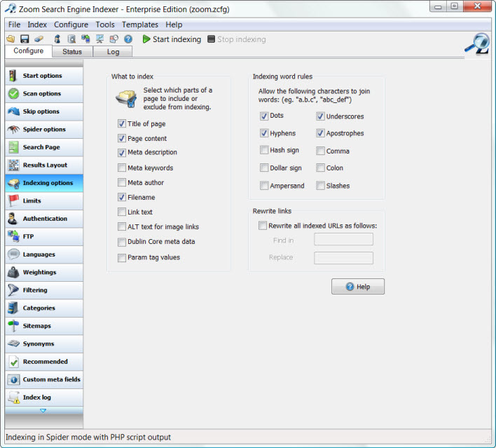
Task: Enable Dublin Core meta data checkbox
Action: tap(122, 242)
